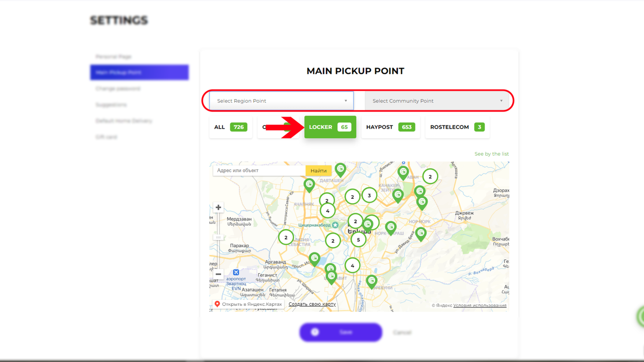Click the red pin beside Открыть в Яндекс.Картах
This screenshot has width=644, height=362.
[x=217, y=304]
